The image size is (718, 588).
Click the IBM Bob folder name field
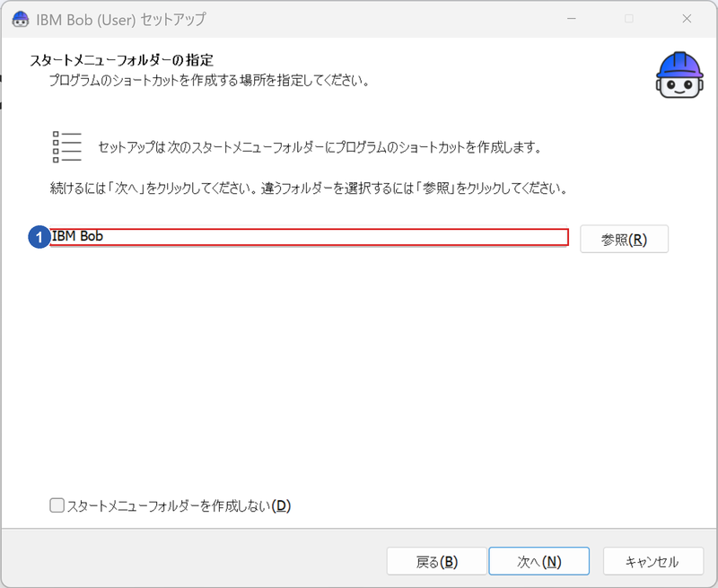[309, 237]
